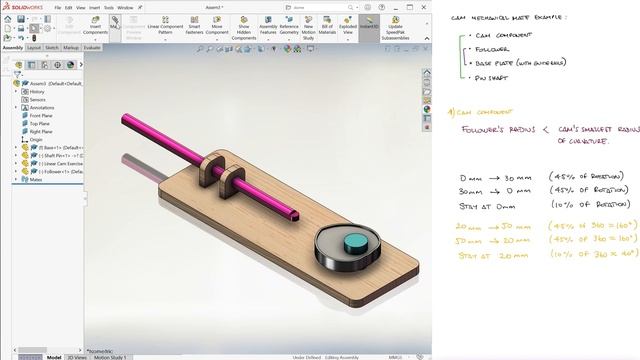Switch to the Markup ribbon tab
The image size is (640, 360).
(71, 48)
